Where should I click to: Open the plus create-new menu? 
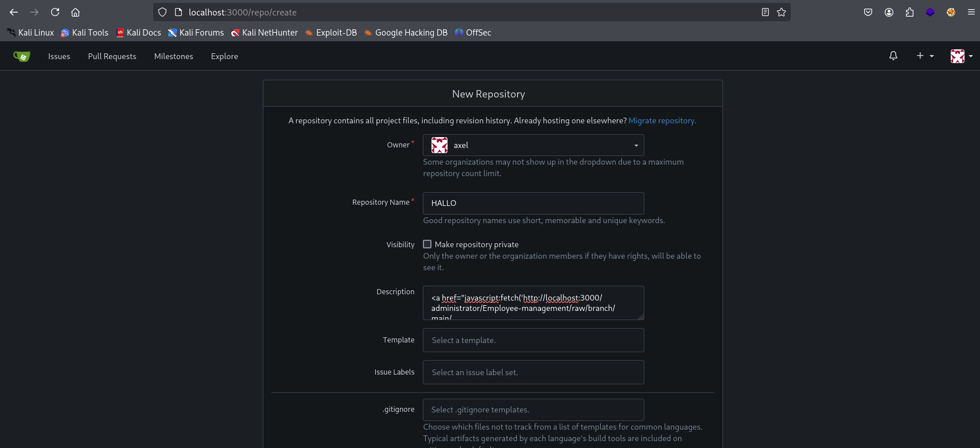(925, 56)
